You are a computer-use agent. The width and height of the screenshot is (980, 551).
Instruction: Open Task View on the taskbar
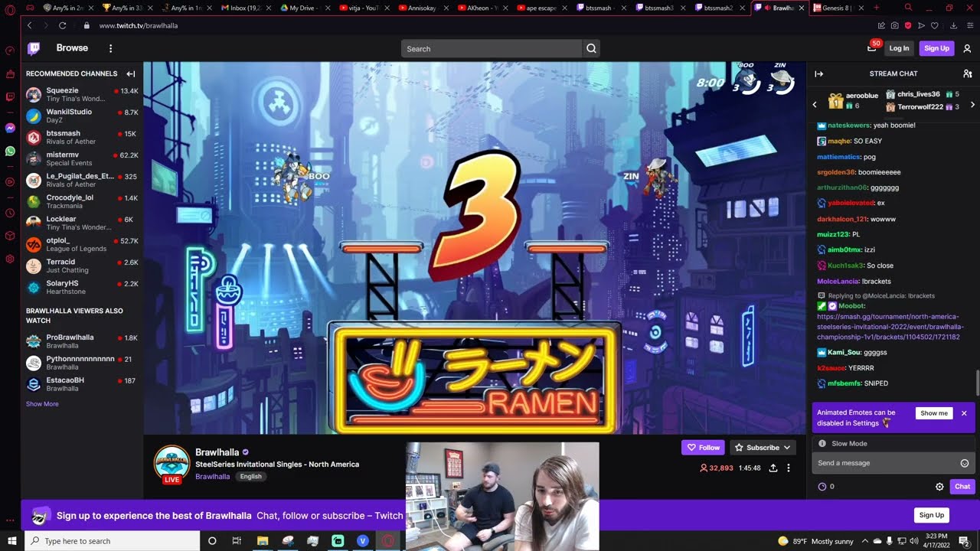pos(237,541)
